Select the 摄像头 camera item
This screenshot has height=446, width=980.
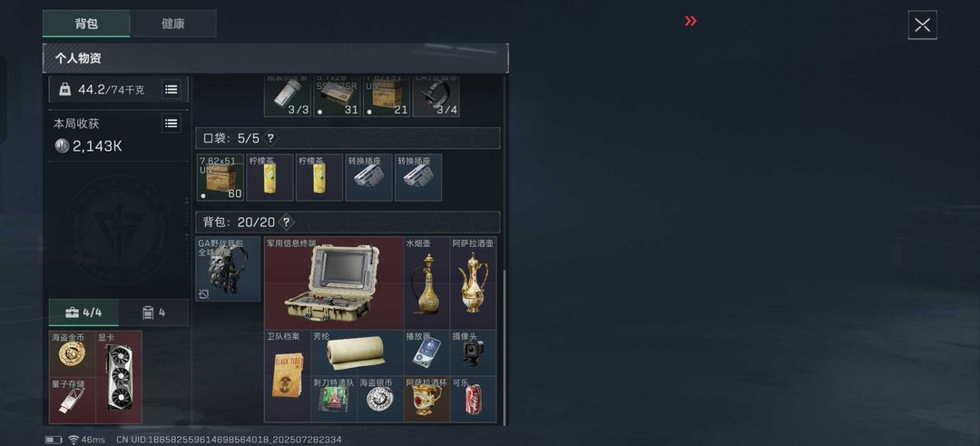click(x=473, y=352)
